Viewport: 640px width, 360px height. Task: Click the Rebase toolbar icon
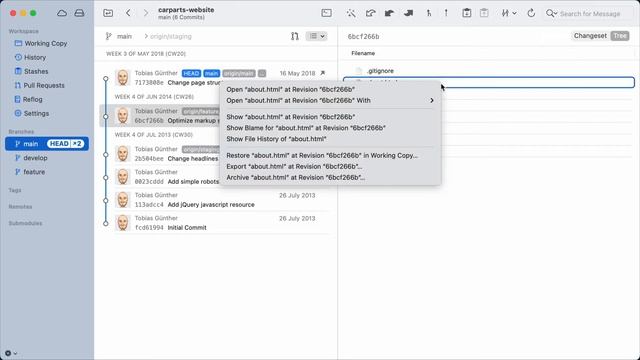coord(446,13)
